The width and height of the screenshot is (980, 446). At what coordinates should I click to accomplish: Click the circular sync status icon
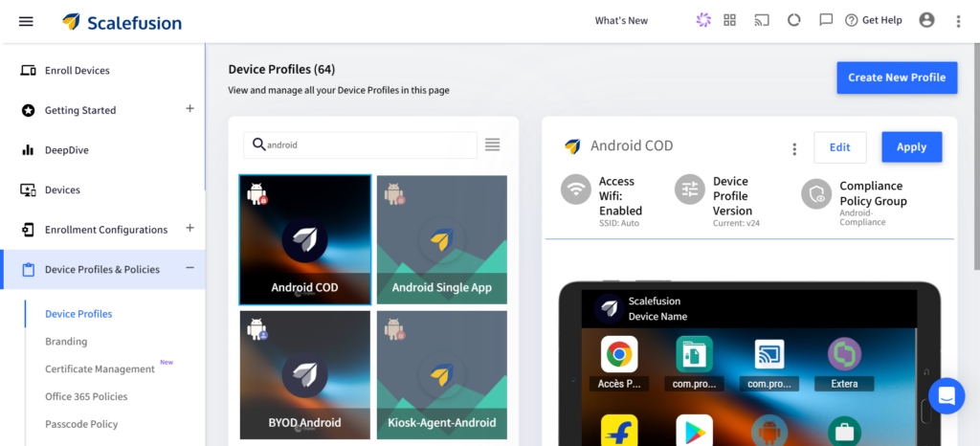[x=793, y=21]
